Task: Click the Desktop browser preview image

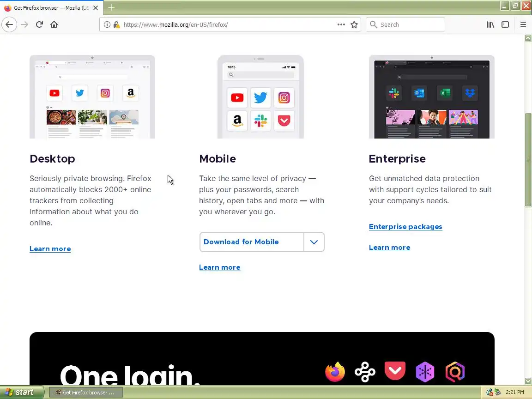Action: [x=92, y=97]
